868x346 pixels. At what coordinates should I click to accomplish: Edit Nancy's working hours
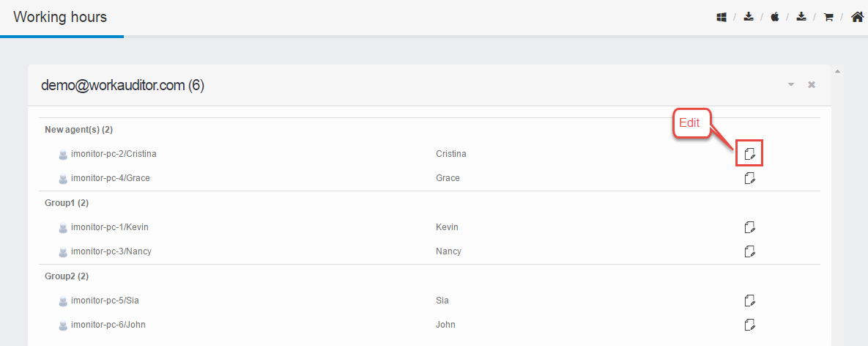(749, 251)
